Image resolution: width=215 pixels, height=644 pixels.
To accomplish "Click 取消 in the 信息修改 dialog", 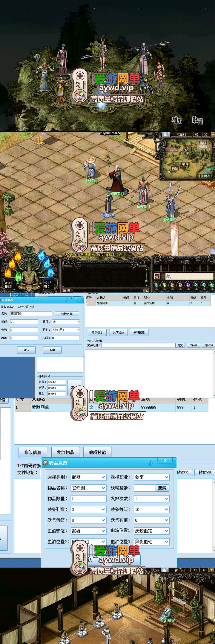I will pos(52,350).
